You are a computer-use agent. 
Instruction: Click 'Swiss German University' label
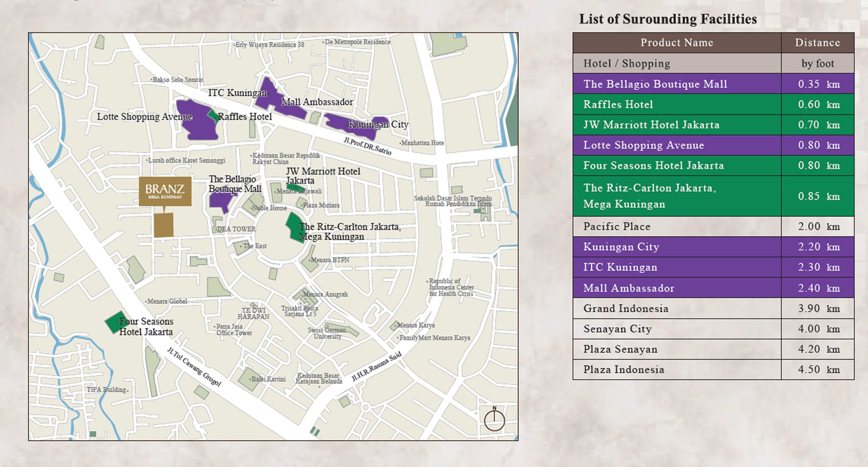pos(327,333)
